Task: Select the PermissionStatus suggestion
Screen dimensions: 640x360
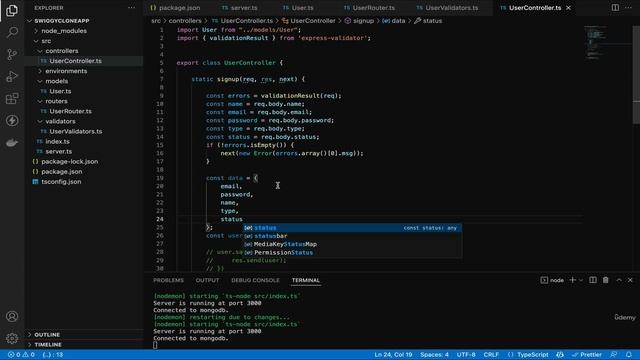Action: click(x=353, y=252)
